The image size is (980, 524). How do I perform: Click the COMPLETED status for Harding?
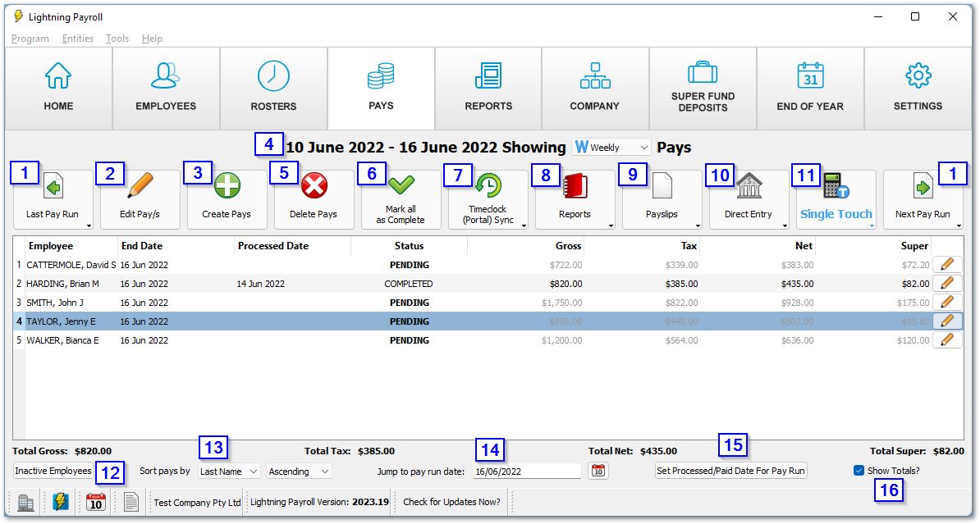click(409, 284)
